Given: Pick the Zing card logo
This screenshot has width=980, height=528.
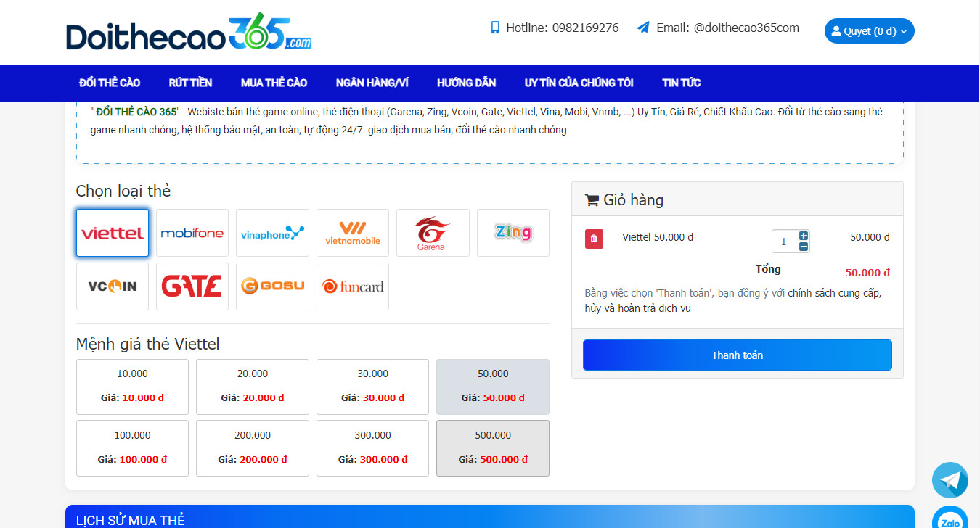Looking at the screenshot, I should coord(513,233).
